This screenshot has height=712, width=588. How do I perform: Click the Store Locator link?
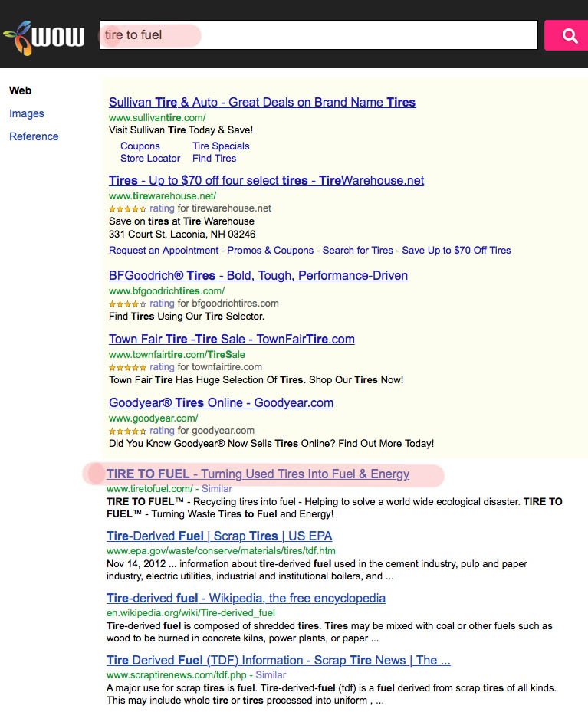click(x=150, y=158)
